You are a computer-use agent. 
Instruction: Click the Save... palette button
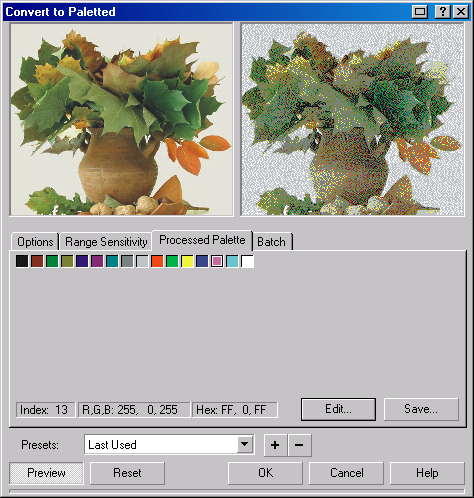click(x=421, y=409)
